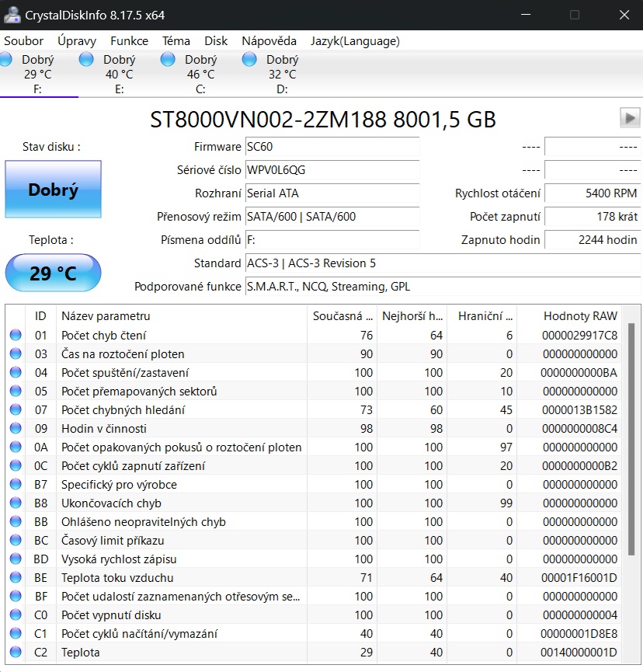Click status orb for drive D:
The height and width of the screenshot is (672, 643).
pos(249,60)
